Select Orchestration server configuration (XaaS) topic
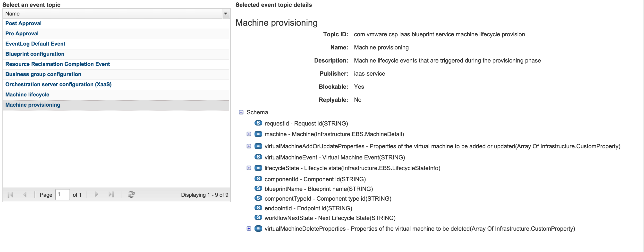The image size is (644, 252). 58,84
